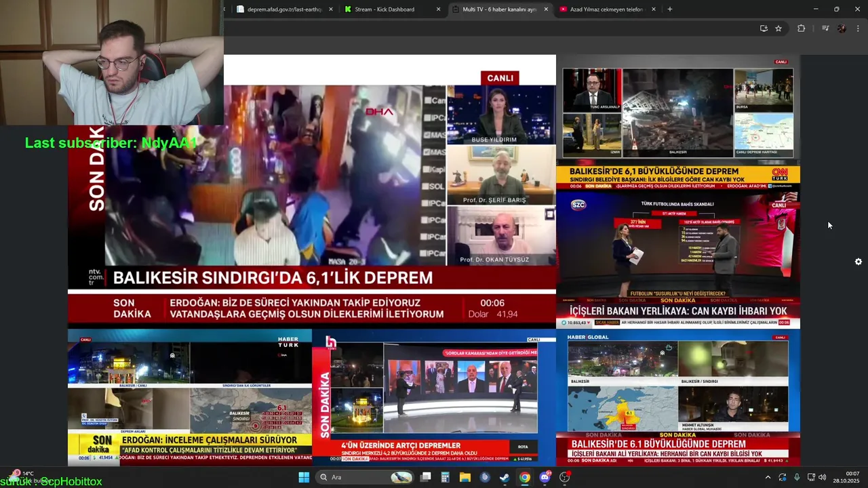Open the Multi TV settings gear
868x488 pixels.
coord(859,262)
